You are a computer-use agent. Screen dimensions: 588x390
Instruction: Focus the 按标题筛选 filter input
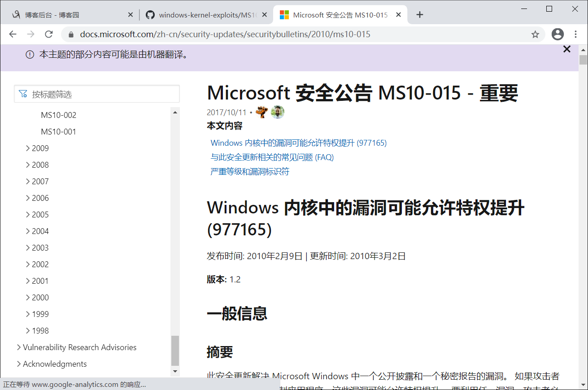click(x=97, y=94)
